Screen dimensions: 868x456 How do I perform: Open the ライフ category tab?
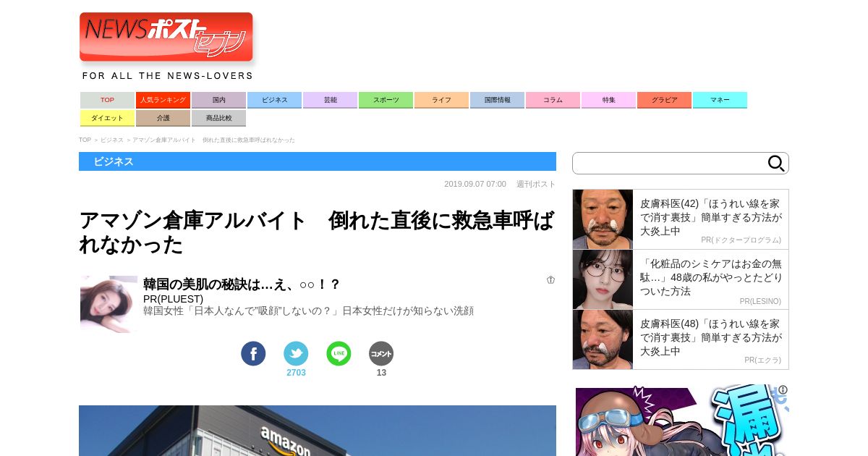[x=441, y=100]
